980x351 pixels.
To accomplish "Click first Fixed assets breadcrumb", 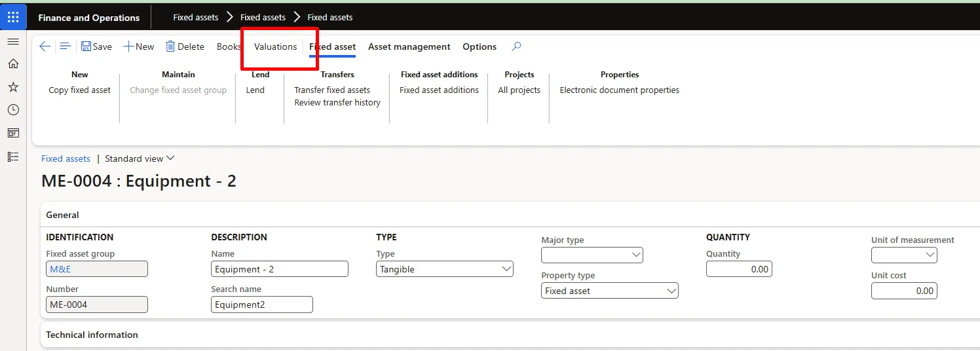I will [196, 17].
